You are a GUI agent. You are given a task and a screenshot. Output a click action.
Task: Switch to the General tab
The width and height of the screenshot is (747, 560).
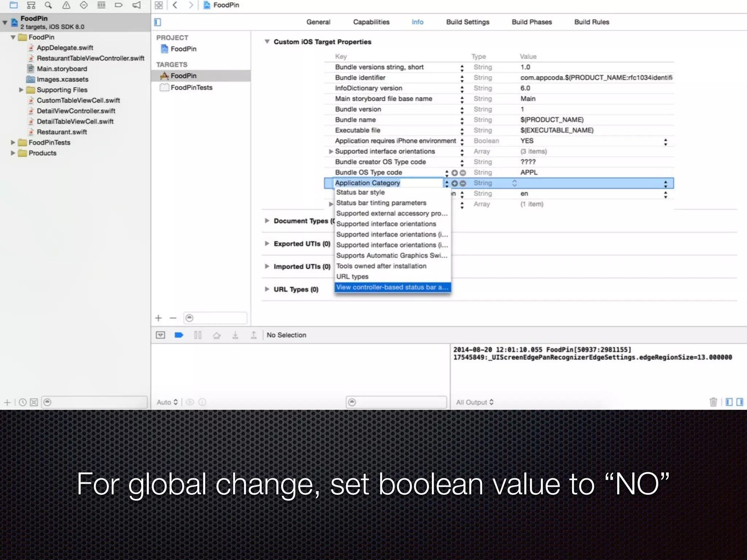[318, 22]
